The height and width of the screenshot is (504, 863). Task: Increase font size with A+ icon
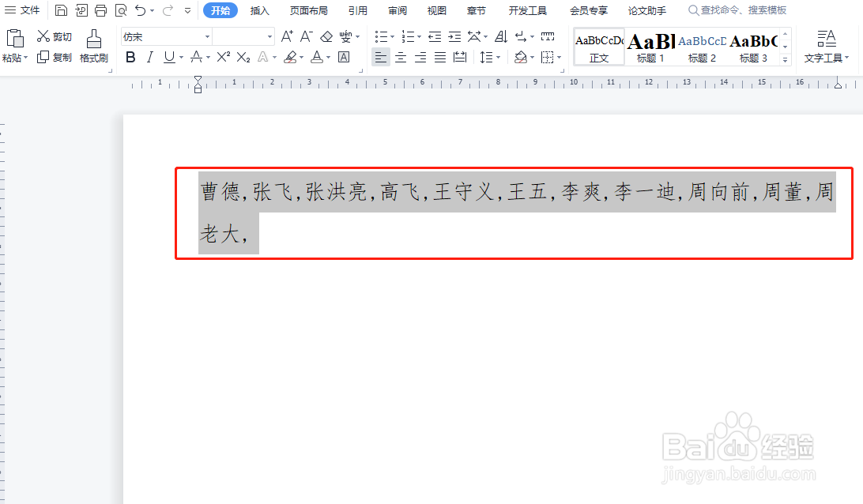tap(287, 37)
